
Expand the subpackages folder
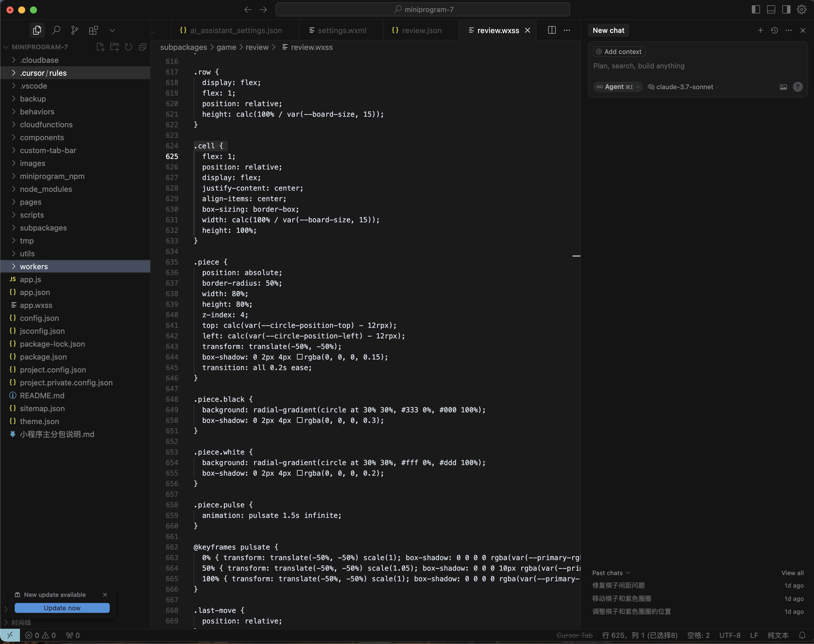[43, 228]
